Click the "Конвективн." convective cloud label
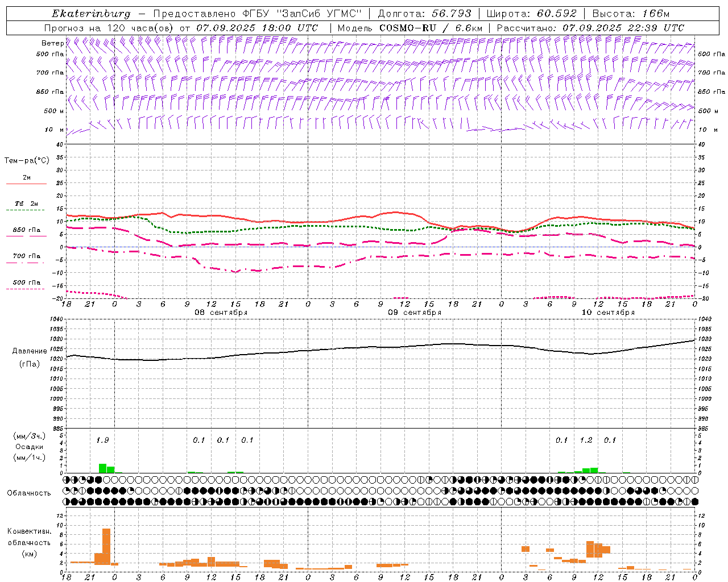 pos(29,531)
